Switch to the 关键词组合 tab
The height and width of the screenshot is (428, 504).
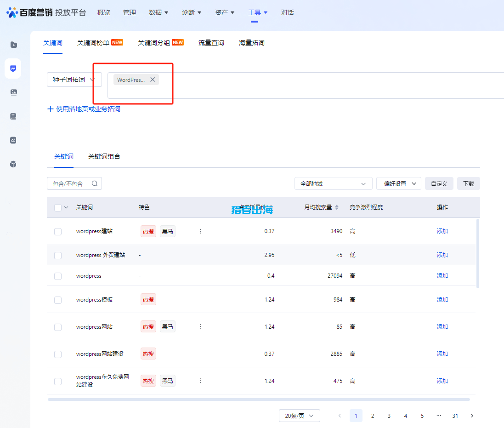[104, 156]
